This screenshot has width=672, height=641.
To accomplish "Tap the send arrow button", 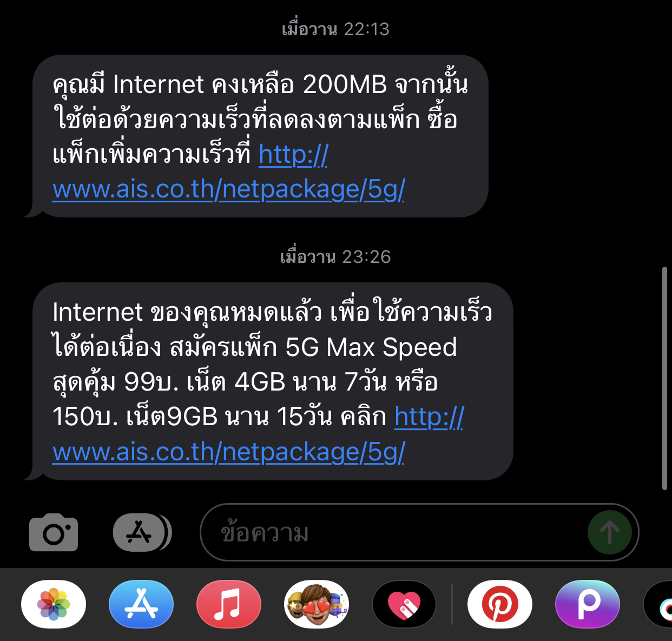I will click(610, 532).
